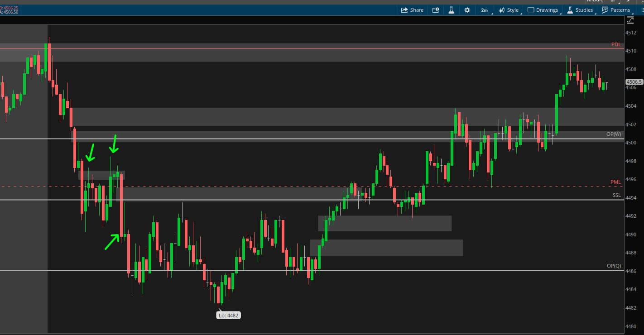Image resolution: width=644 pixels, height=335 pixels.
Task: Click the 4482 price axis label
Action: tap(631, 308)
